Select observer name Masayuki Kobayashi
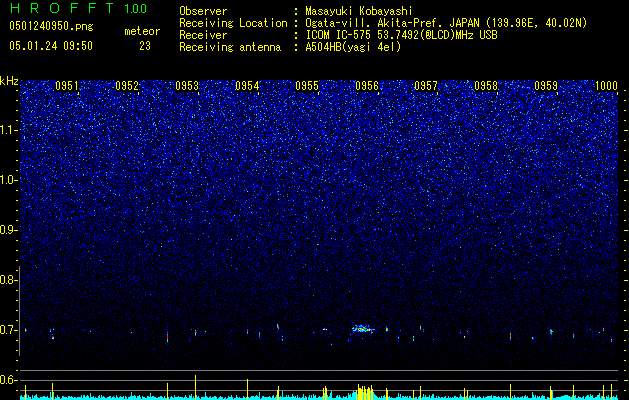The image size is (629, 400). tap(359, 11)
